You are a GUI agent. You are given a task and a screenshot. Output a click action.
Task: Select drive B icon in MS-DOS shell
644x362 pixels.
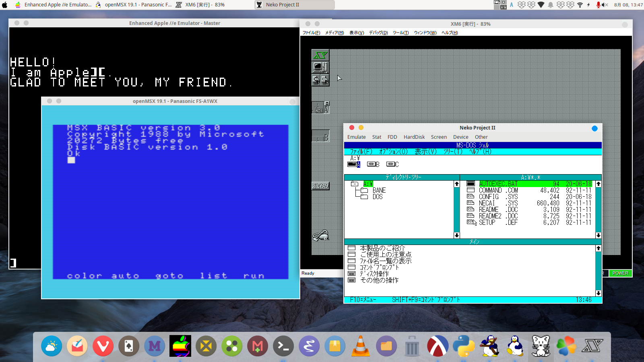coord(373,164)
